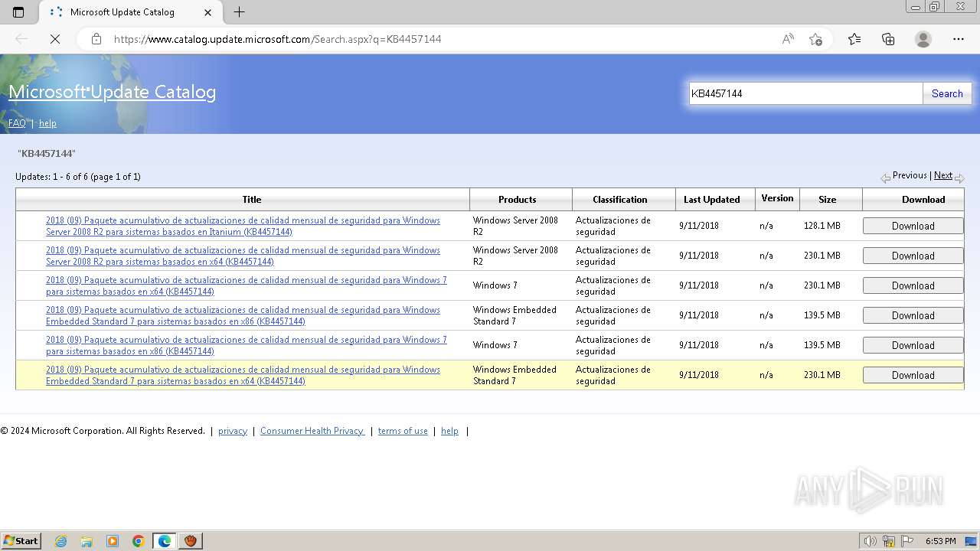Download the Embedded Standard 7 x86 update

pos(913,315)
